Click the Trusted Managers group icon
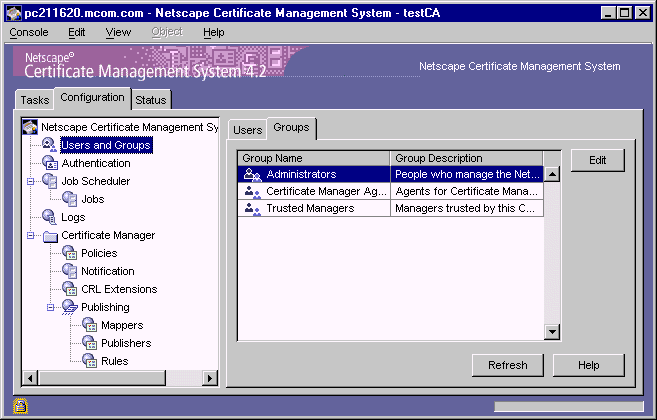Viewport: 657px width, 420px height. (252, 208)
